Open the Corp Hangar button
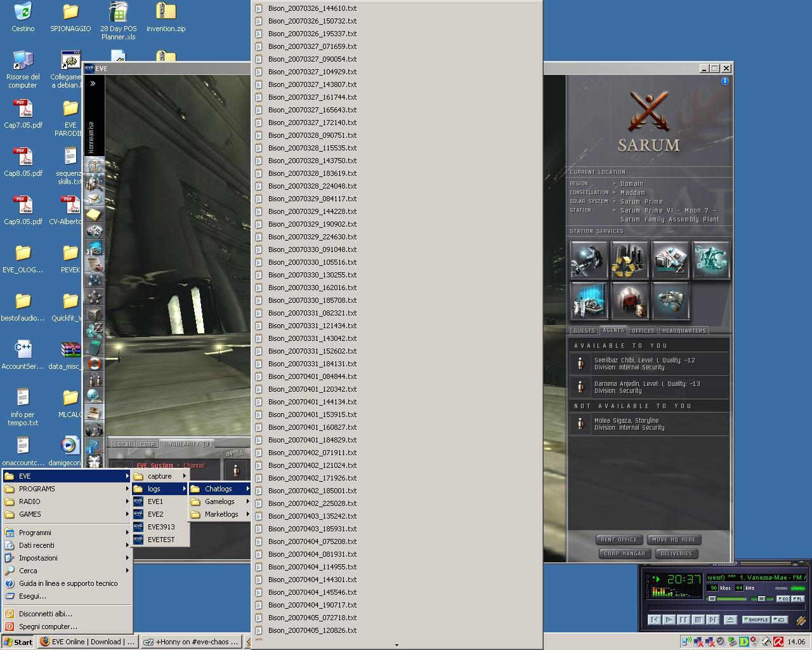 coord(624,554)
